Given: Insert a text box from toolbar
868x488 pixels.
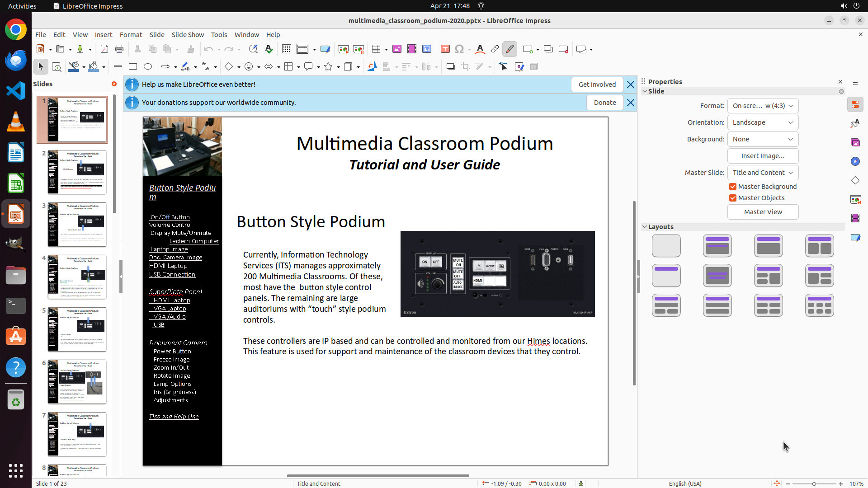Looking at the screenshot, I should pyautogui.click(x=445, y=49).
